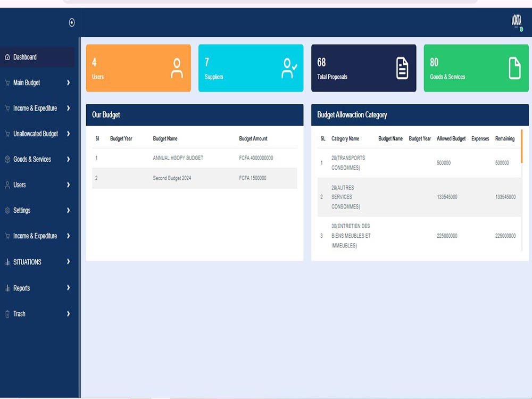
Task: Click the Dashboard home icon
Action: point(7,57)
